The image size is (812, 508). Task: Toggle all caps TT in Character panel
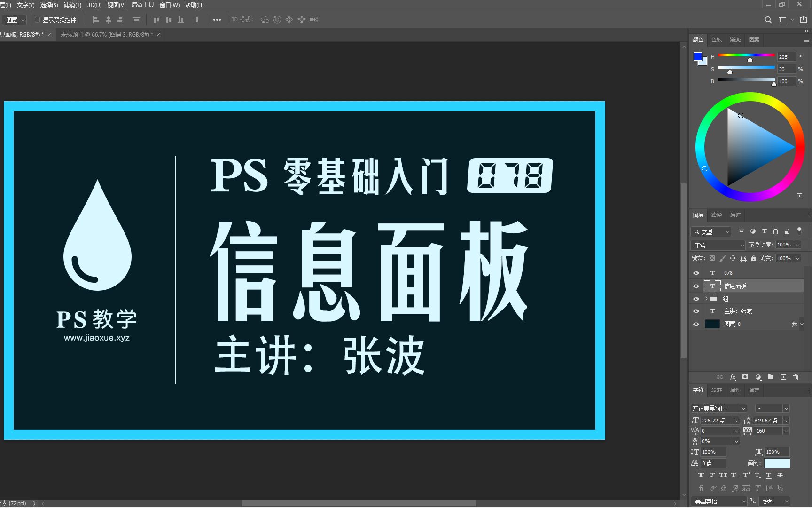coord(723,476)
